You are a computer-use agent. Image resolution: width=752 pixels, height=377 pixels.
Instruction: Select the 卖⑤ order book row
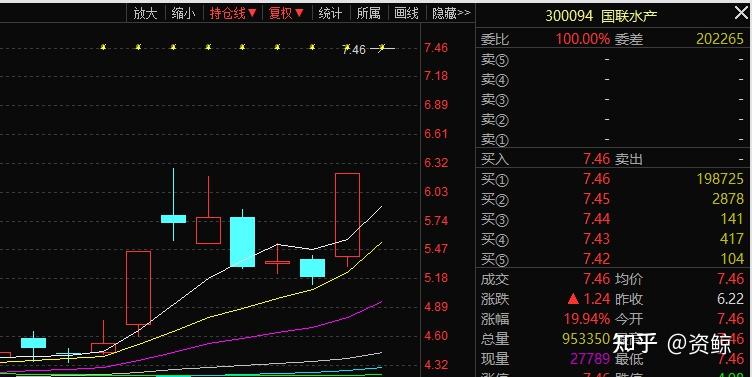coord(612,59)
